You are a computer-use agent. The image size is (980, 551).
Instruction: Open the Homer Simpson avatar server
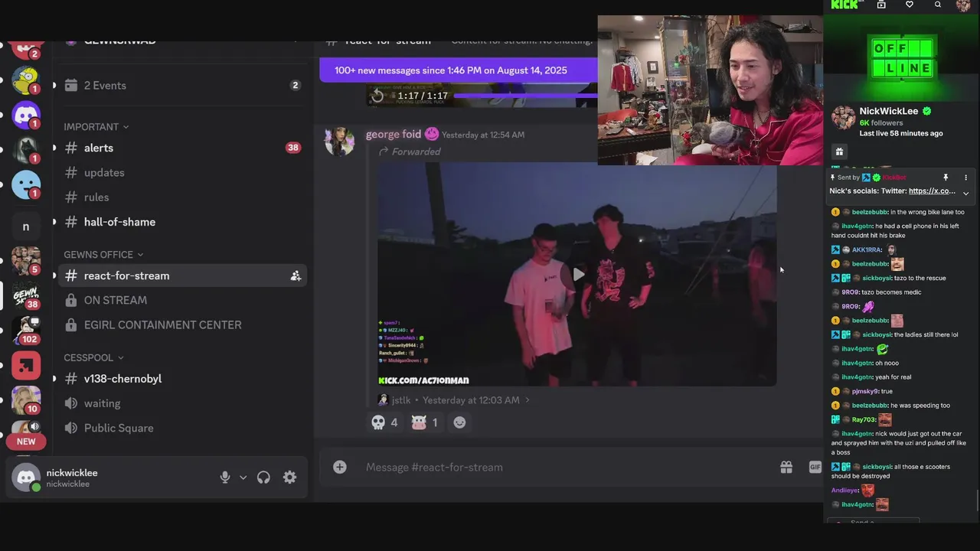(x=26, y=80)
